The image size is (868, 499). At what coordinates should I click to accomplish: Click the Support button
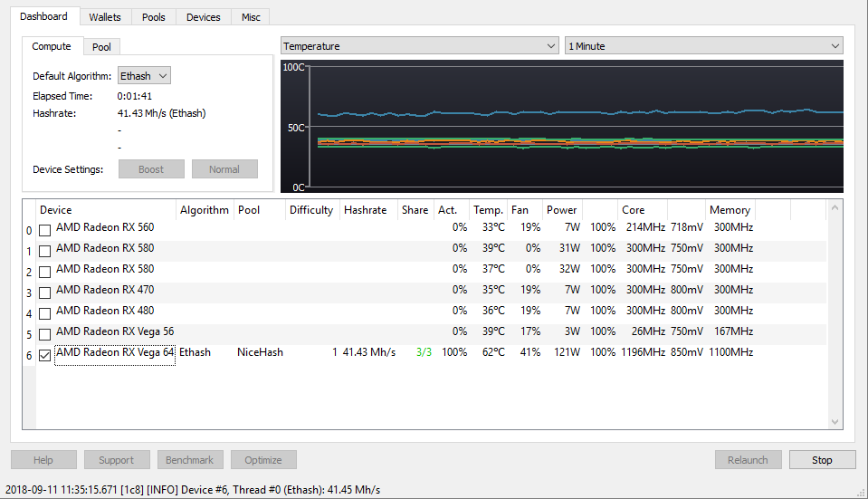pos(116,460)
